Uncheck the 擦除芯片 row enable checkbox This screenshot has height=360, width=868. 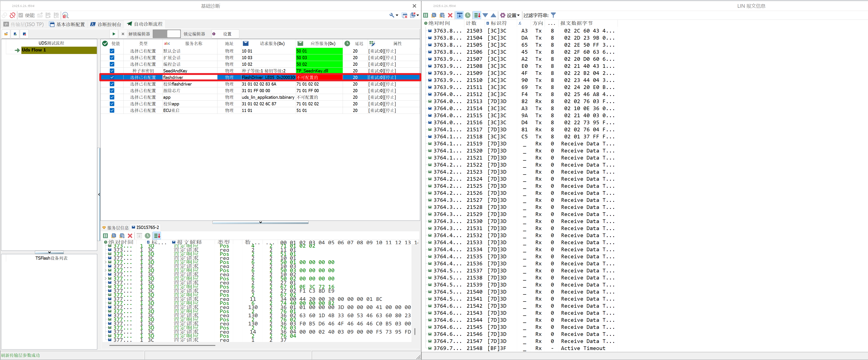pyautogui.click(x=112, y=91)
